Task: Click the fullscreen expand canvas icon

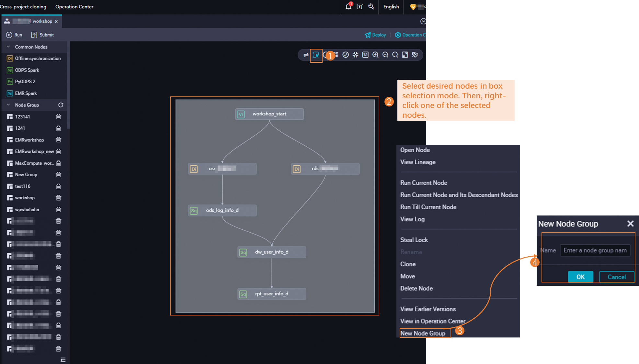Action: coord(405,55)
